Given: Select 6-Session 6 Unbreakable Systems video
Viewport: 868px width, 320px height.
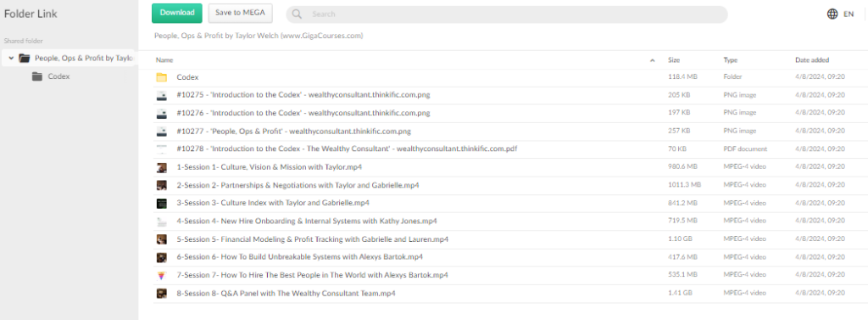Looking at the screenshot, I should (300, 257).
